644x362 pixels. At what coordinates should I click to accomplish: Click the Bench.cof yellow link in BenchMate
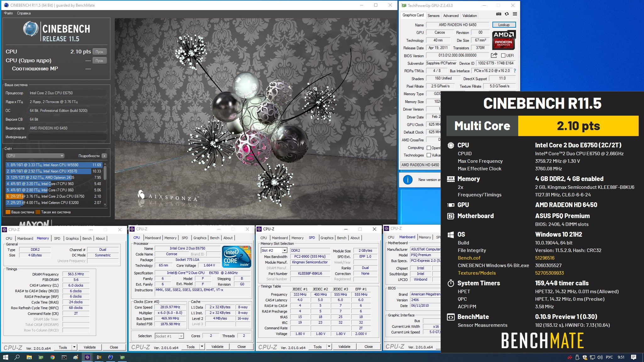(x=469, y=258)
